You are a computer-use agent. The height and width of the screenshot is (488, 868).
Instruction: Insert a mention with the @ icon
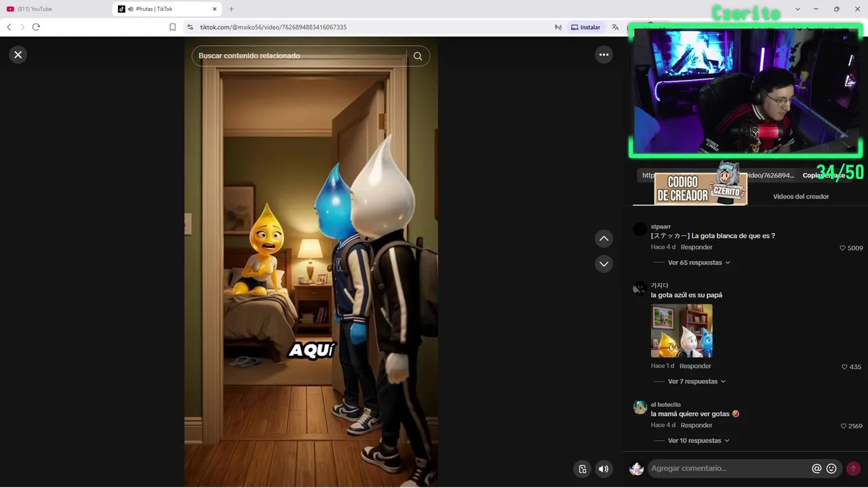pos(816,468)
